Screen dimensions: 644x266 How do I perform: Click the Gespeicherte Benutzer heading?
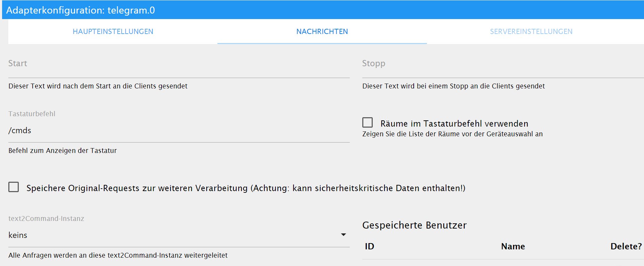point(414,225)
